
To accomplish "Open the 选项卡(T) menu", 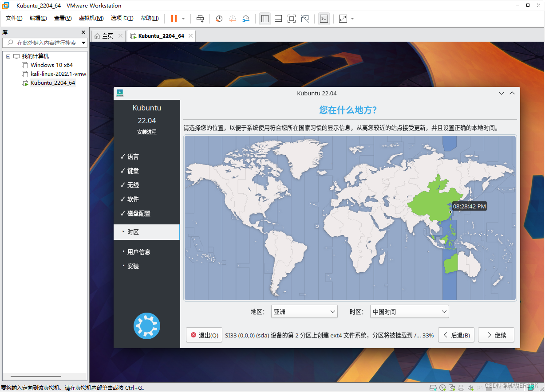I will 122,19.
